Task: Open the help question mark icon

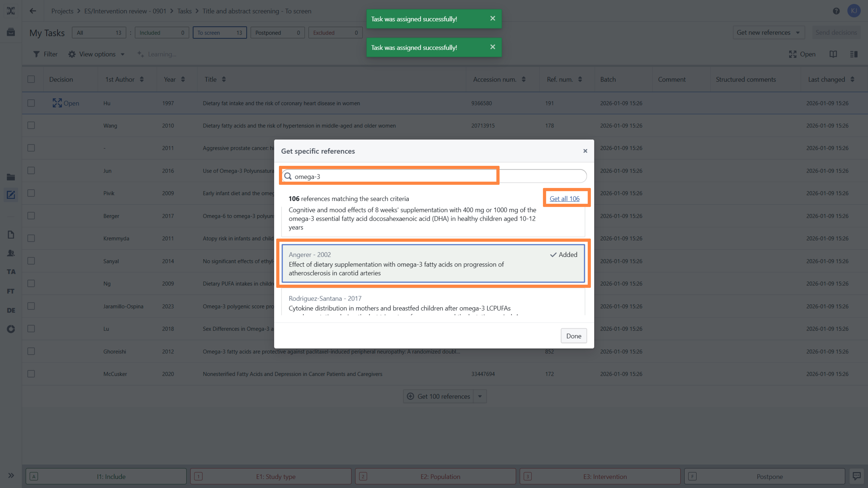Action: click(836, 11)
